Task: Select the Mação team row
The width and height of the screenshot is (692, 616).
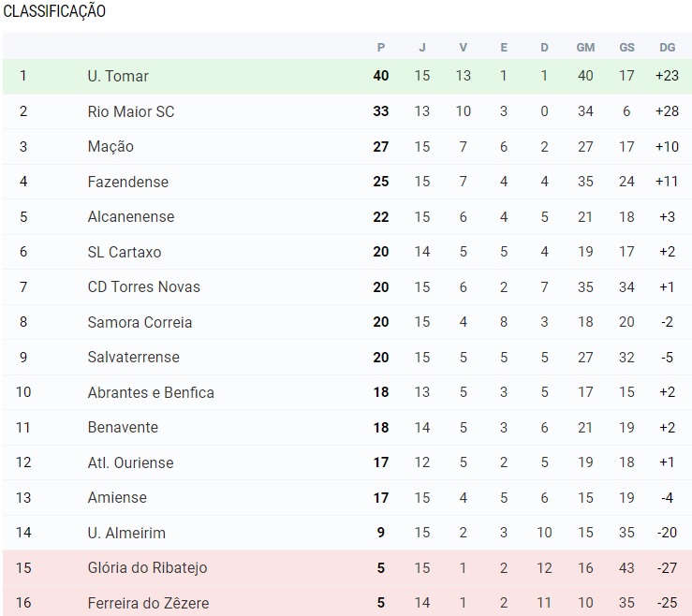Action: click(x=110, y=146)
